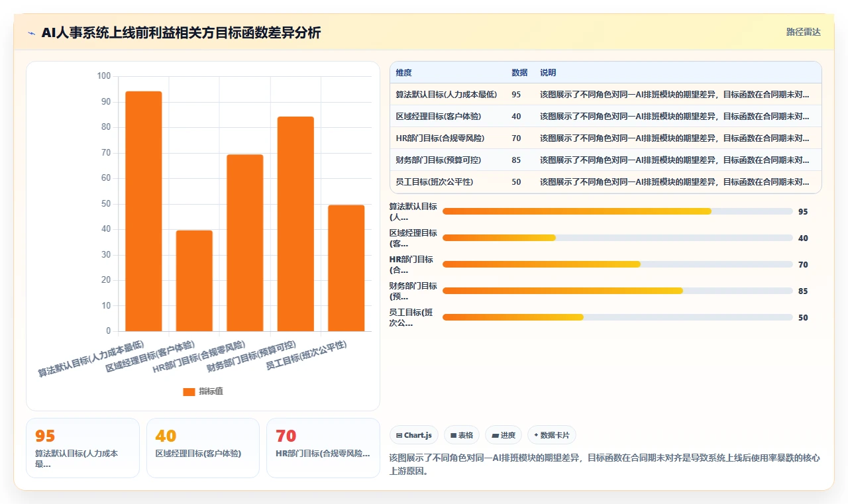Viewport: 848px width, 504px height.
Task: Open the 95 算法默认目标 data card
Action: (83, 448)
